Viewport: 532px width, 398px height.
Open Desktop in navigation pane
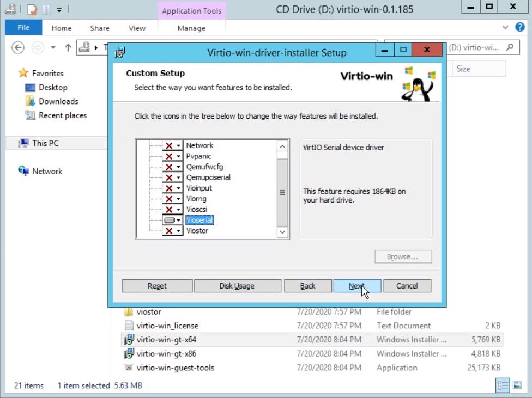53,88
